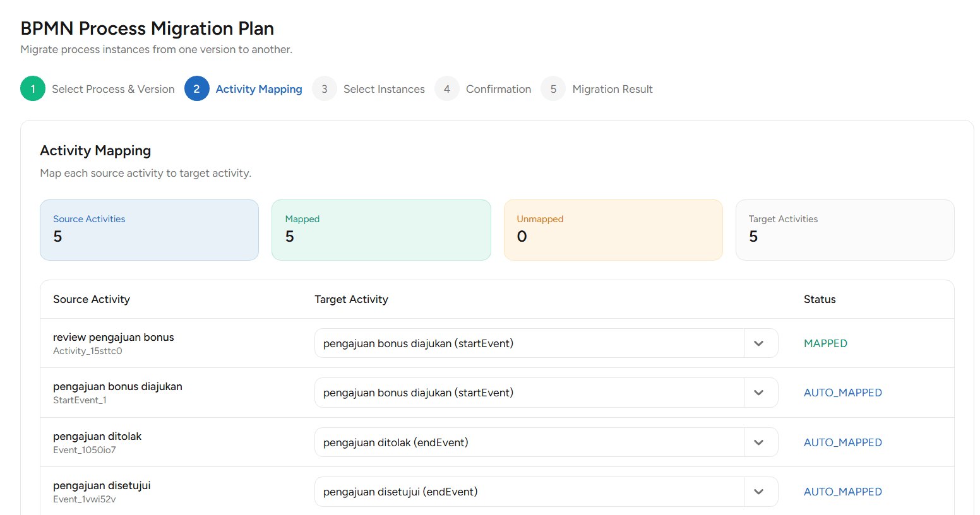Jump to the Select Instances step
Screen dimensions: 980x515
(x=369, y=89)
